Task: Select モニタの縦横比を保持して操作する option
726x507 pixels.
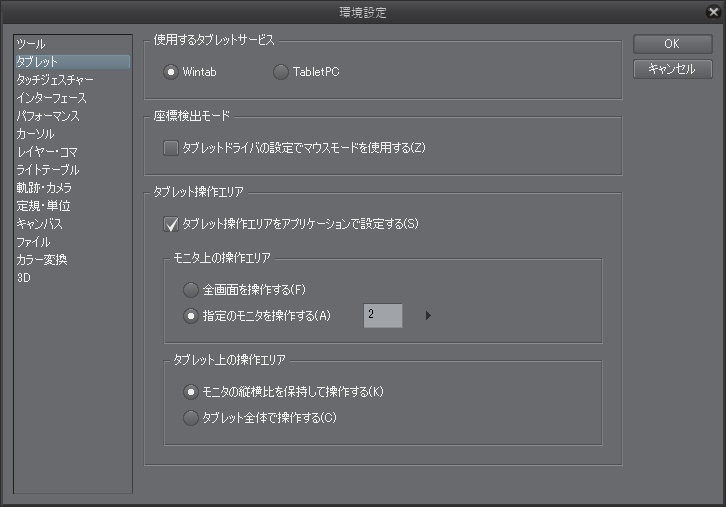Action: (190, 392)
